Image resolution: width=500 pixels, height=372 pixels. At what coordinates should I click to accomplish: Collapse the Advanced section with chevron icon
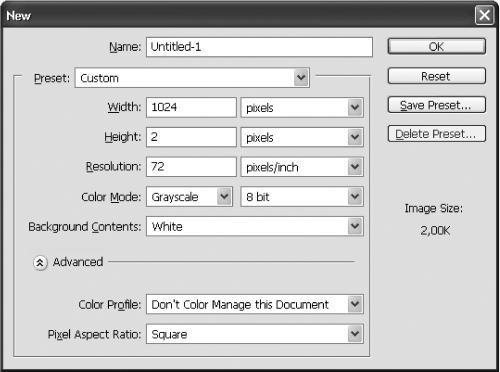pos(40,263)
